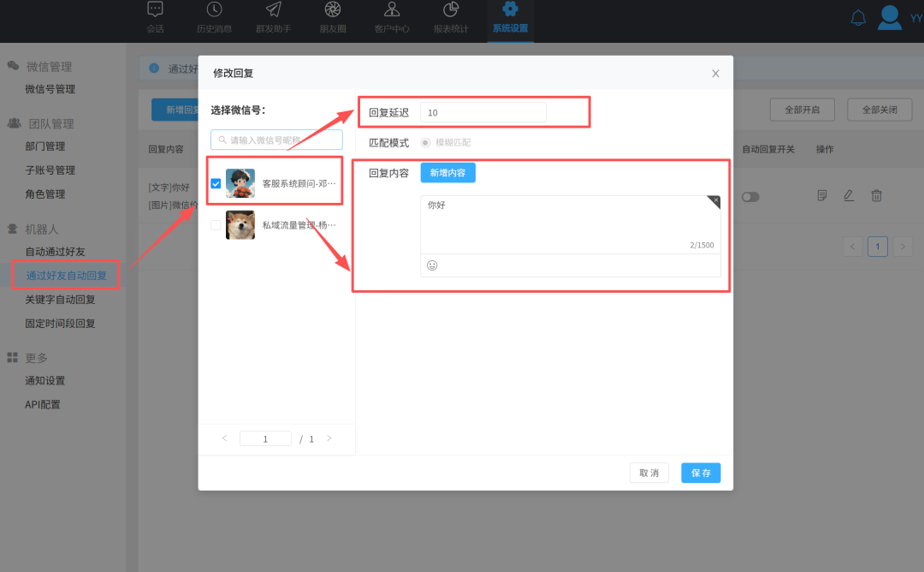Click the 全部开启 button
This screenshot has height=572, width=924.
(802, 110)
